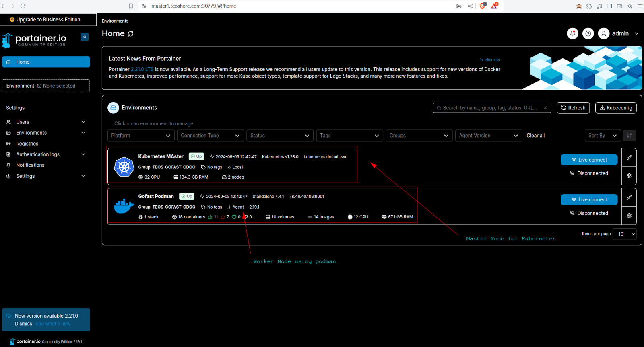This screenshot has width=644, height=347.
Task: Open the 2.21.0 LTS release link
Action: pos(142,69)
